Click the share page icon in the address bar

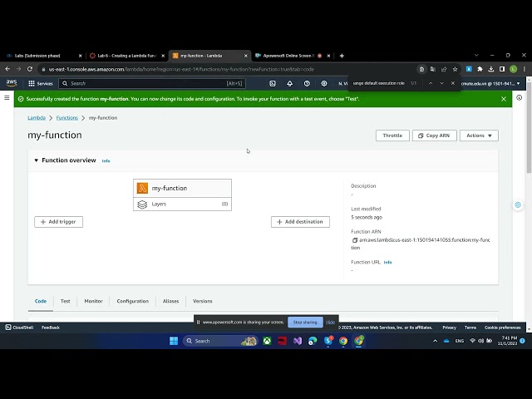(x=444, y=69)
